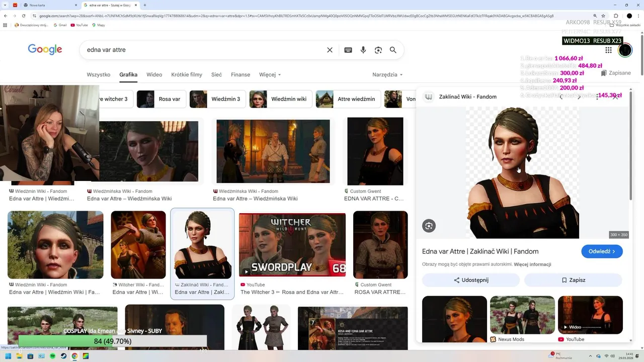
Task: Open the YouTube bookmark
Action: pos(79,25)
